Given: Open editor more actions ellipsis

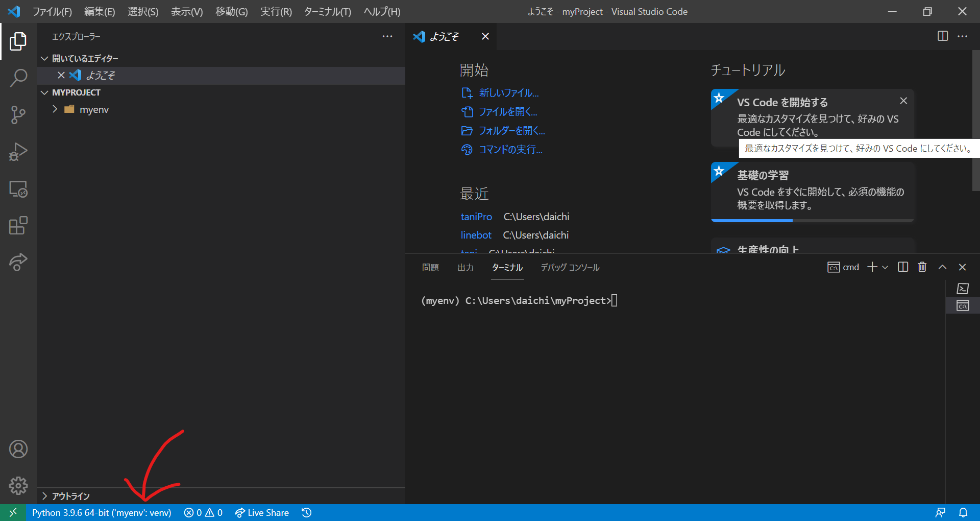Looking at the screenshot, I should tap(962, 36).
